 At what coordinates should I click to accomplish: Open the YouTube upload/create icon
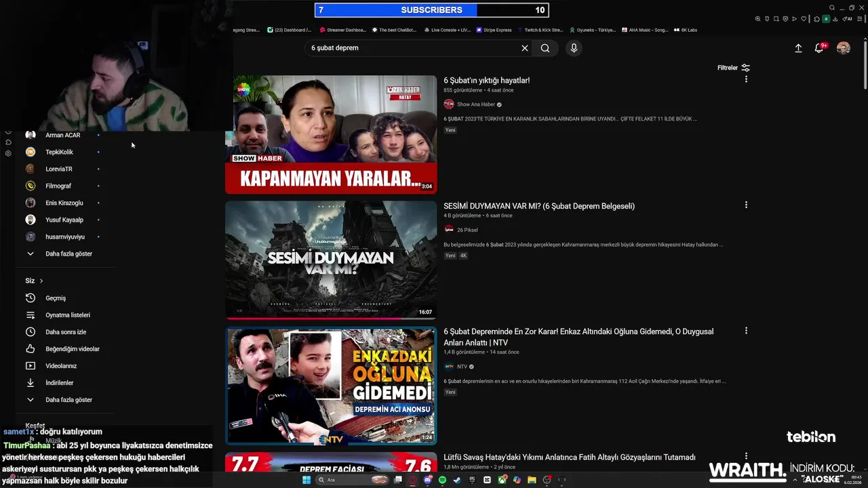coord(798,48)
